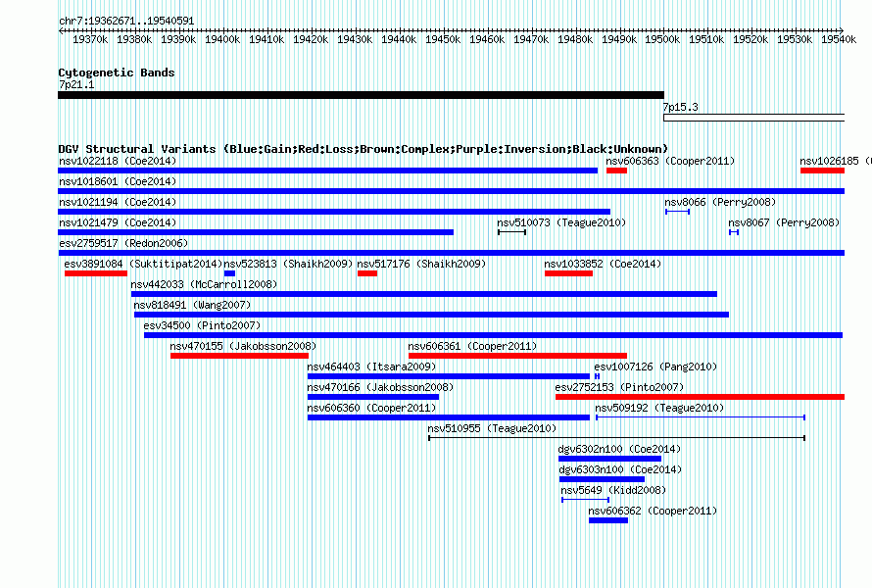The height and width of the screenshot is (588, 872).
Task: Click the Cytogenetic Bands track title
Action: 117,73
